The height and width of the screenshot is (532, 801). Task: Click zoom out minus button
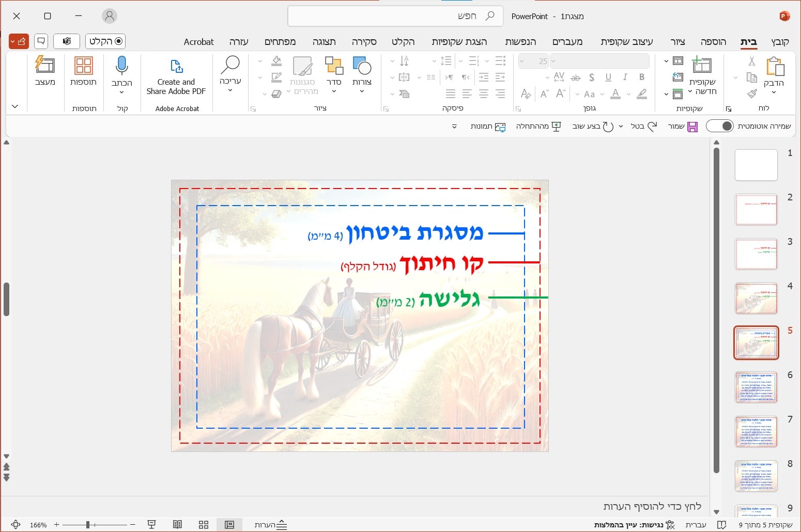[133, 525]
